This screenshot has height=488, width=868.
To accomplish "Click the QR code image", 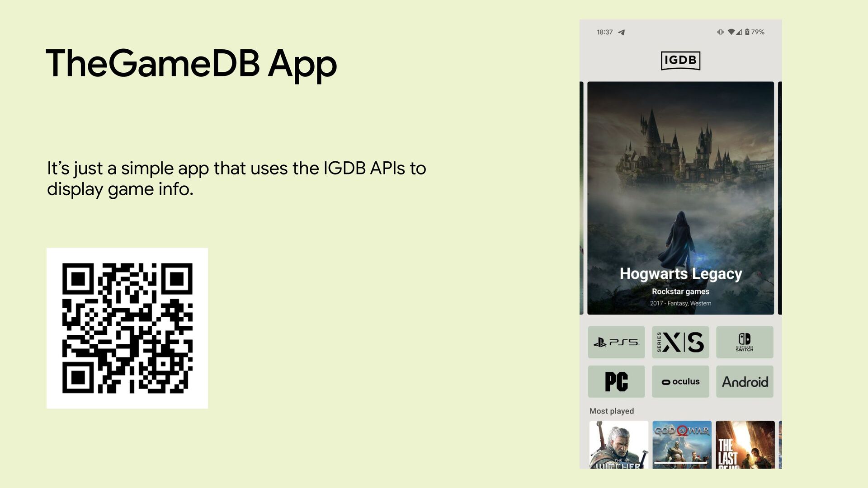I will 127,328.
